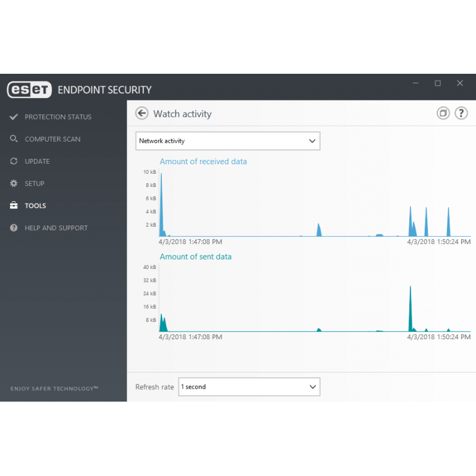Click the ENJOY SAFER TECHNOLOGY slogan
The height and width of the screenshot is (476, 476).
pos(54,389)
